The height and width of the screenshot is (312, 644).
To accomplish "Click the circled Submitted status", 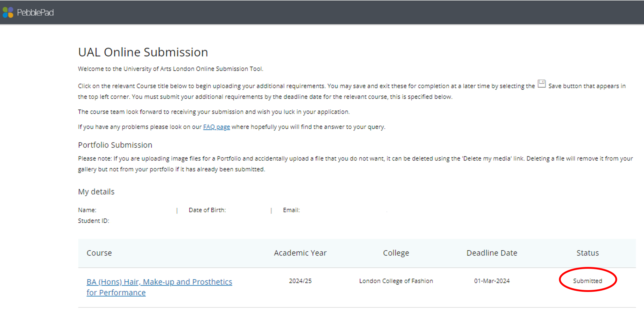I will [587, 281].
